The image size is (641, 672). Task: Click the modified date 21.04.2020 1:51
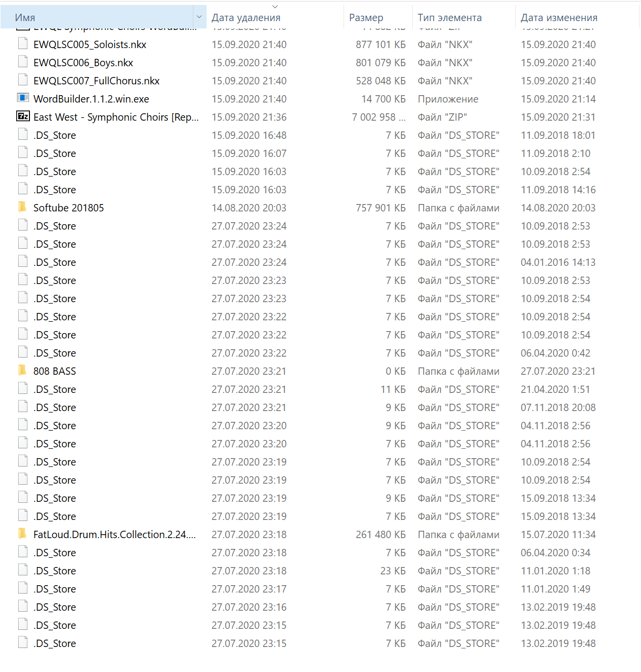click(556, 389)
